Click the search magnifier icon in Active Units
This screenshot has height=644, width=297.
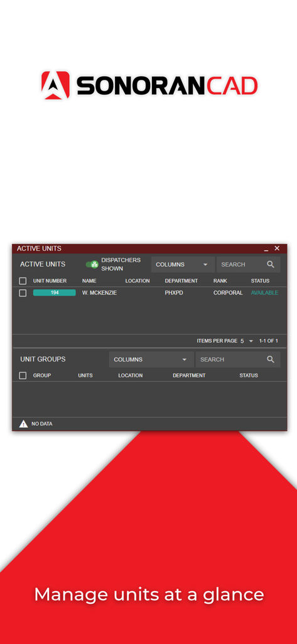[x=271, y=265]
